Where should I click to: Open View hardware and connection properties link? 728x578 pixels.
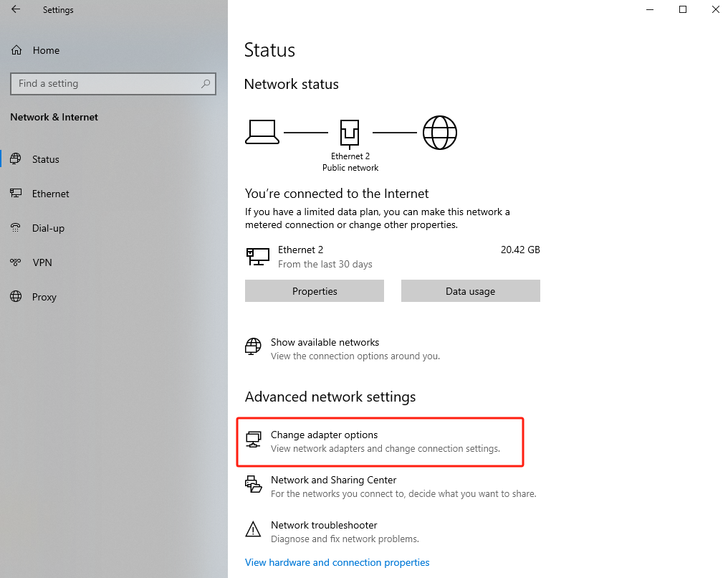[337, 562]
